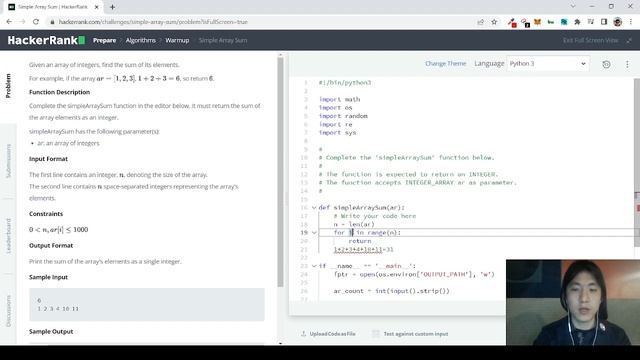The image size is (640, 360).
Task: Click the 'fptr = open(os.environ...' line
Action: point(414,274)
